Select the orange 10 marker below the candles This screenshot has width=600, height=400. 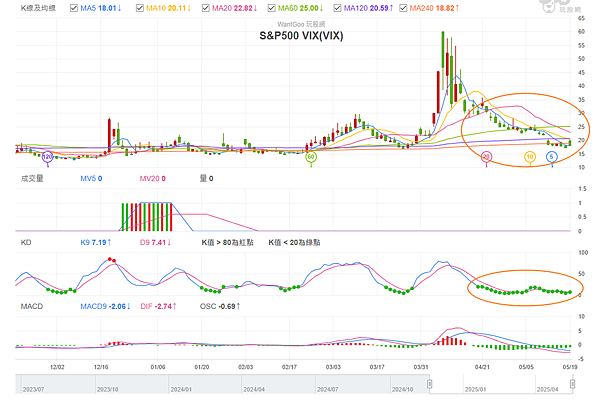[x=530, y=157]
